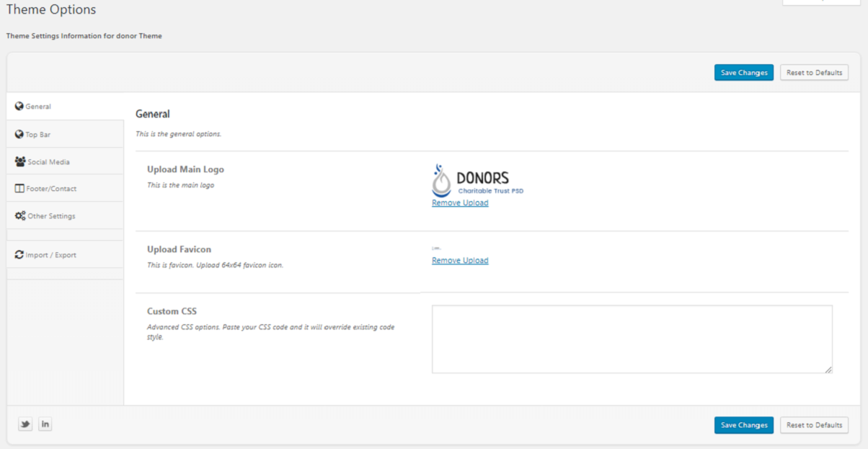Click the refresh icon for Import / Export
This screenshot has width=868, height=449.
(x=19, y=254)
